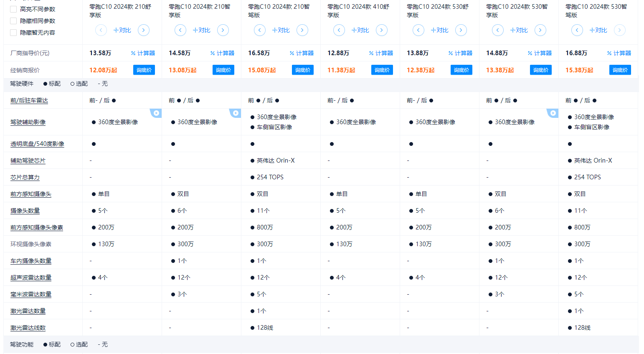Open 对比 for 零跑C10 210智驾版
The image size is (644, 354).
click(x=281, y=30)
